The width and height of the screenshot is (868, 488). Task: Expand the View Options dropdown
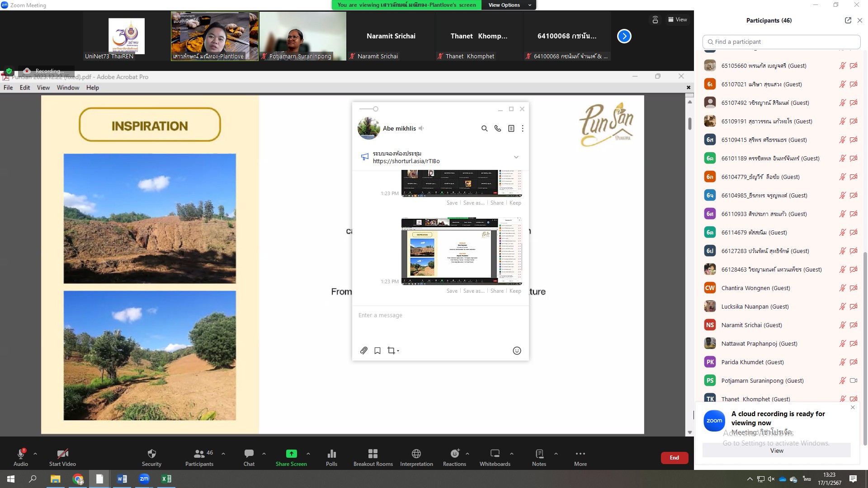pyautogui.click(x=509, y=5)
